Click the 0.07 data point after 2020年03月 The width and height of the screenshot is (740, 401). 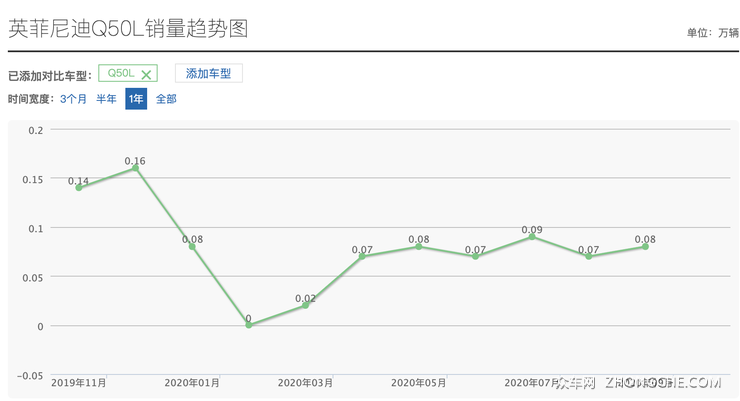click(x=362, y=257)
